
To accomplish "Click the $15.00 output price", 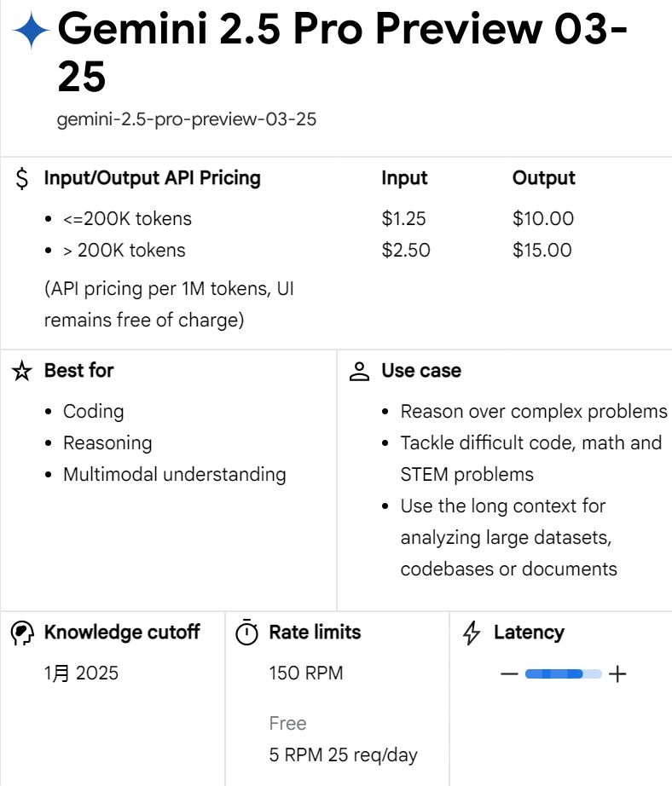I will (542, 250).
